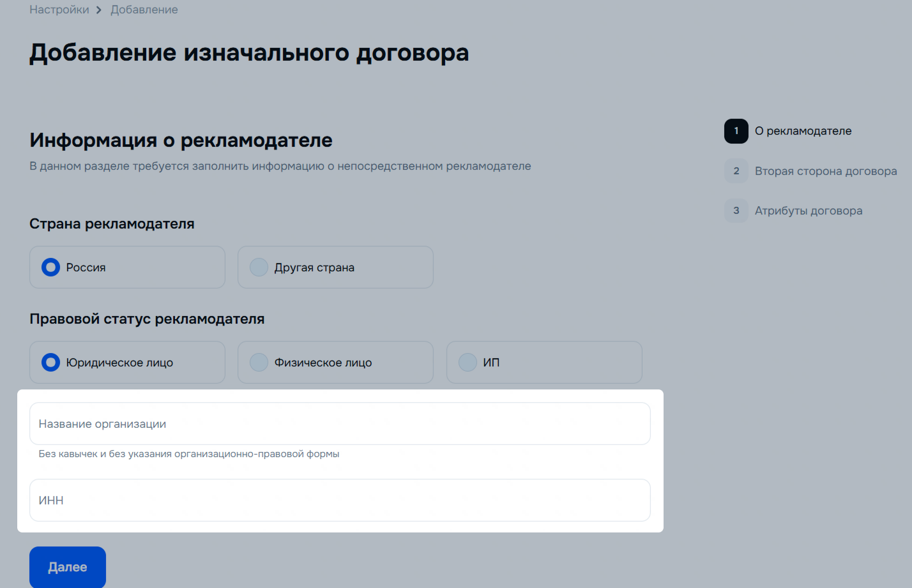912x588 pixels.
Task: Open the О рекламодателе step label
Action: click(x=803, y=131)
